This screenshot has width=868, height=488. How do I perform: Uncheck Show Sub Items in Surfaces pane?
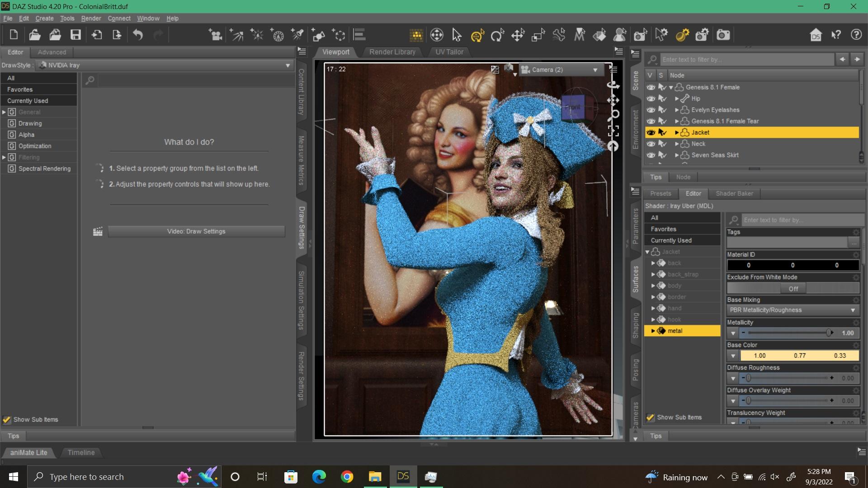[x=651, y=418]
